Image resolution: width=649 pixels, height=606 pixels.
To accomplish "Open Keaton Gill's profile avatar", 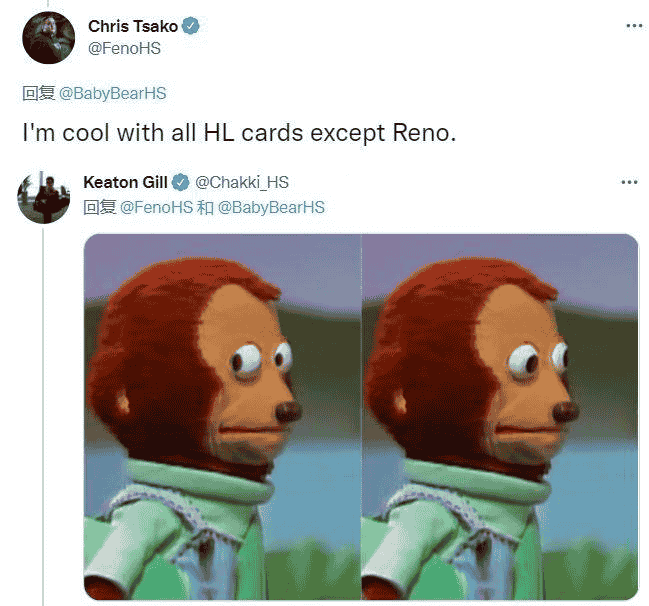I will coord(43,197).
